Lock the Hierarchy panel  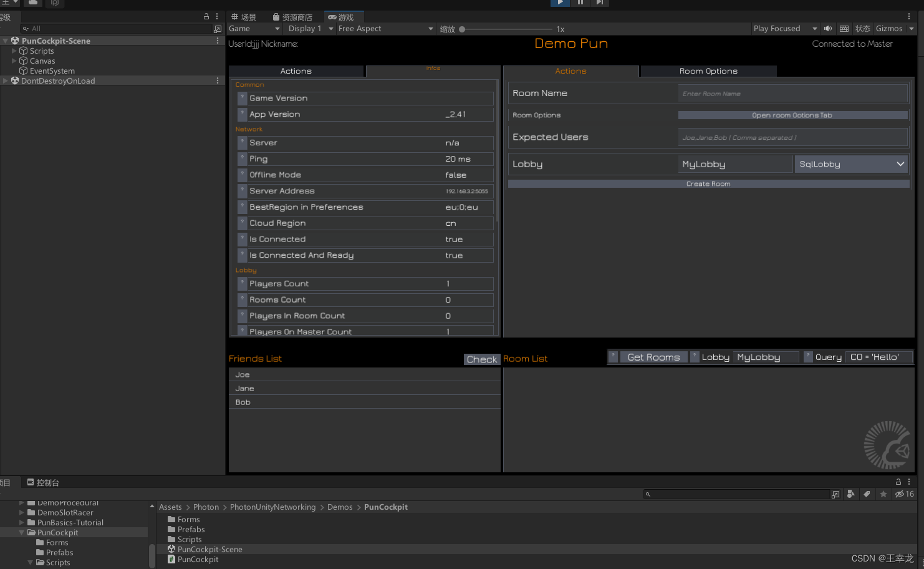pos(206,17)
